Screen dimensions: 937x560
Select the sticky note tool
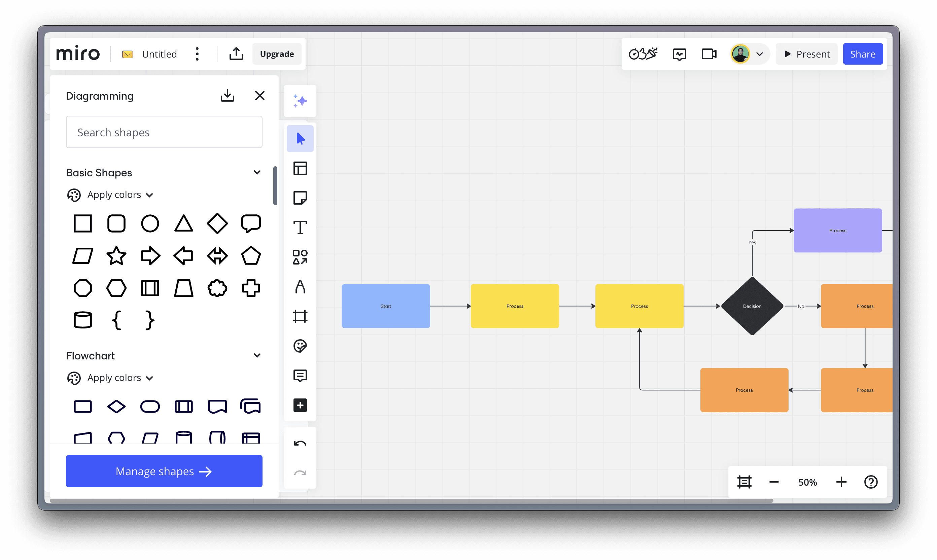[x=300, y=198]
